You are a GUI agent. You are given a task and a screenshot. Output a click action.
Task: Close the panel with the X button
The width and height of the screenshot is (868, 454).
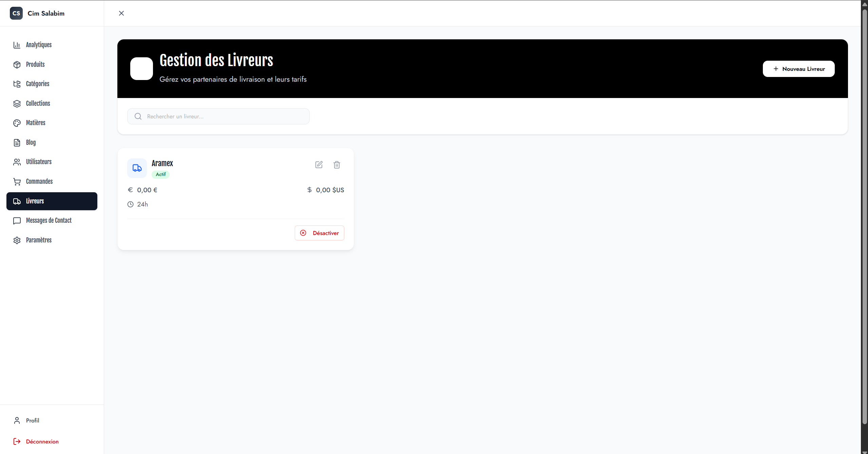[121, 13]
